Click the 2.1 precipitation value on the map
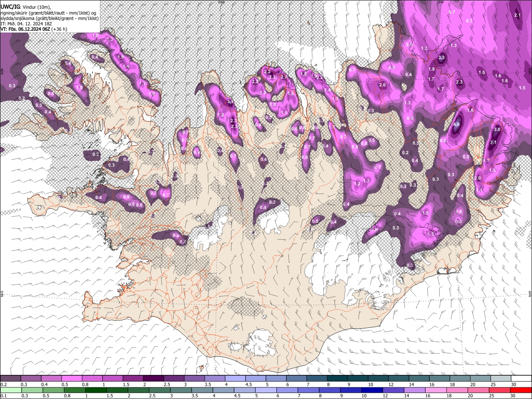The width and height of the screenshot is (532, 399). click(517, 15)
